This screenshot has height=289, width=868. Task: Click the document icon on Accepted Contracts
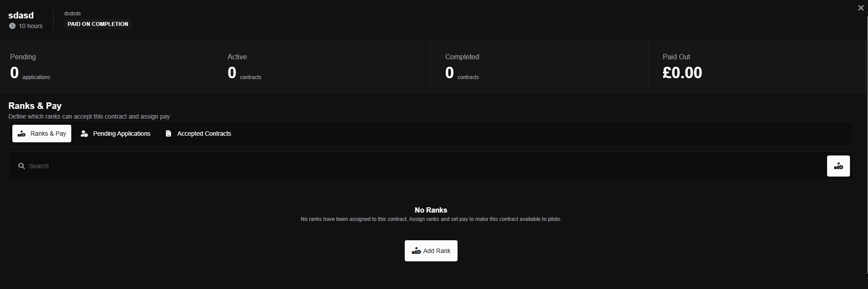[168, 134]
